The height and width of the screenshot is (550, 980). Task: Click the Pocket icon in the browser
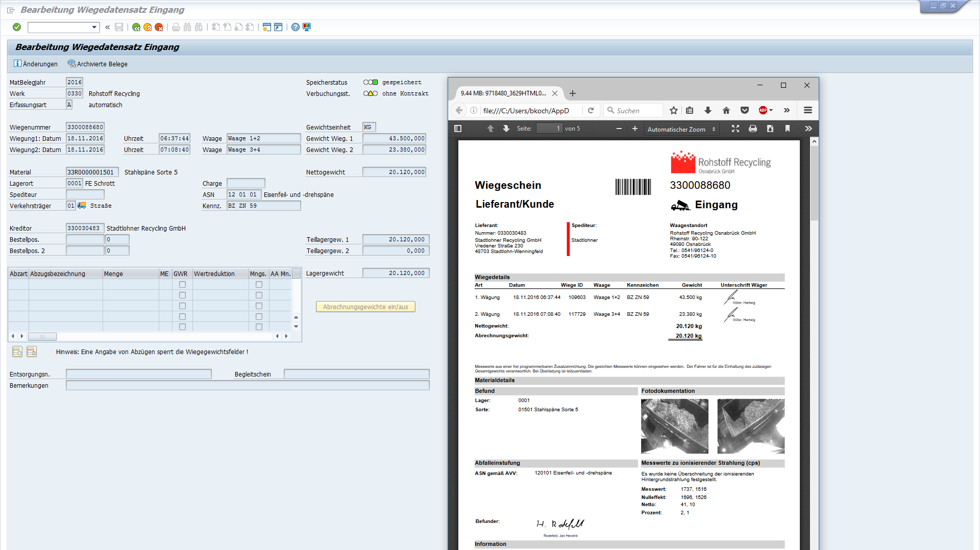(x=745, y=110)
